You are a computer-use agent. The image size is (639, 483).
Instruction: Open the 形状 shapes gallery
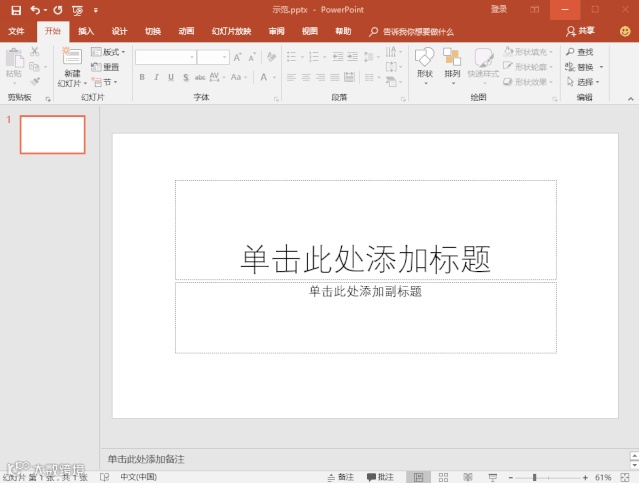425,65
